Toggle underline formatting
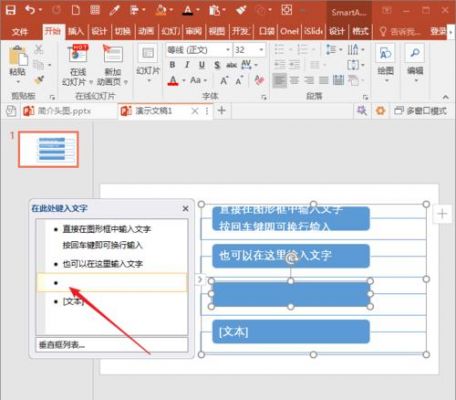Image resolution: width=456 pixels, height=400 pixels. tap(202, 65)
